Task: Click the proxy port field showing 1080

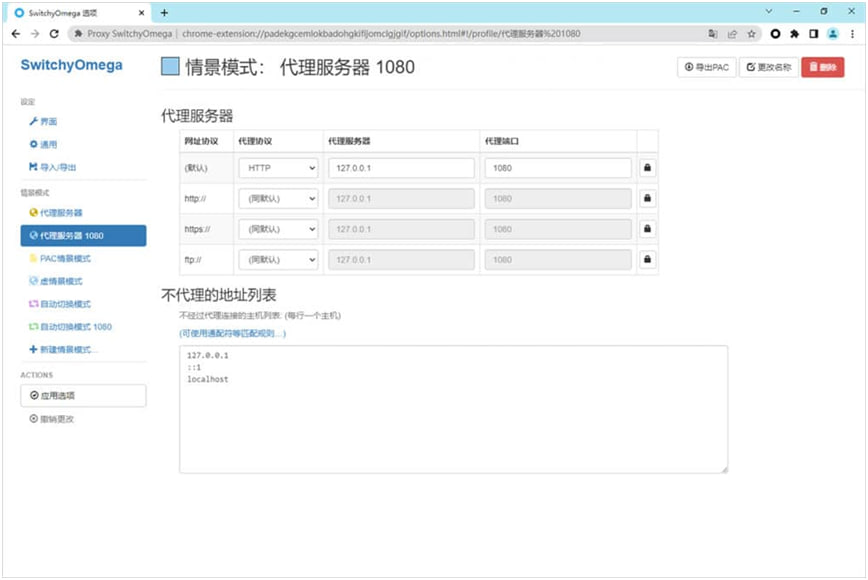Action: tap(558, 168)
